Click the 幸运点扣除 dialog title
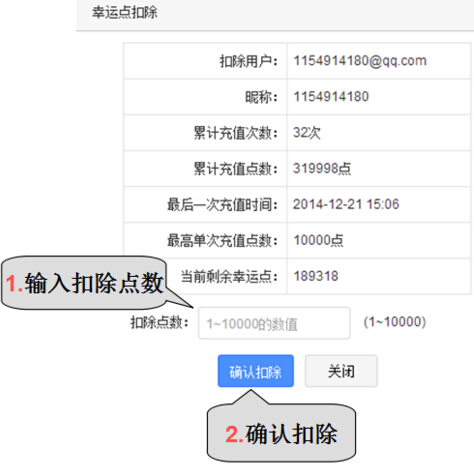 click(125, 13)
